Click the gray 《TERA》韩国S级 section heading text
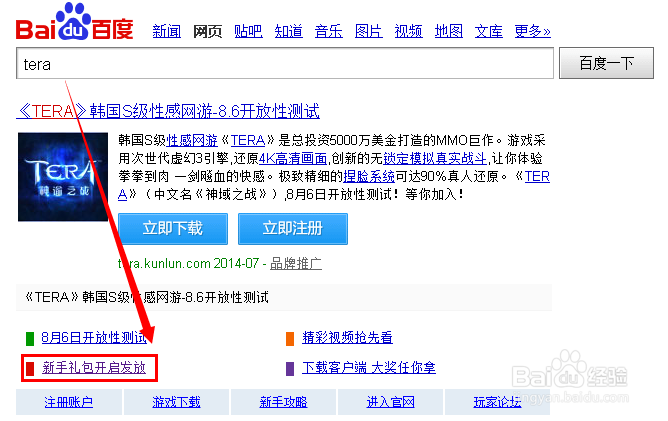This screenshot has height=421, width=668. tap(146, 297)
